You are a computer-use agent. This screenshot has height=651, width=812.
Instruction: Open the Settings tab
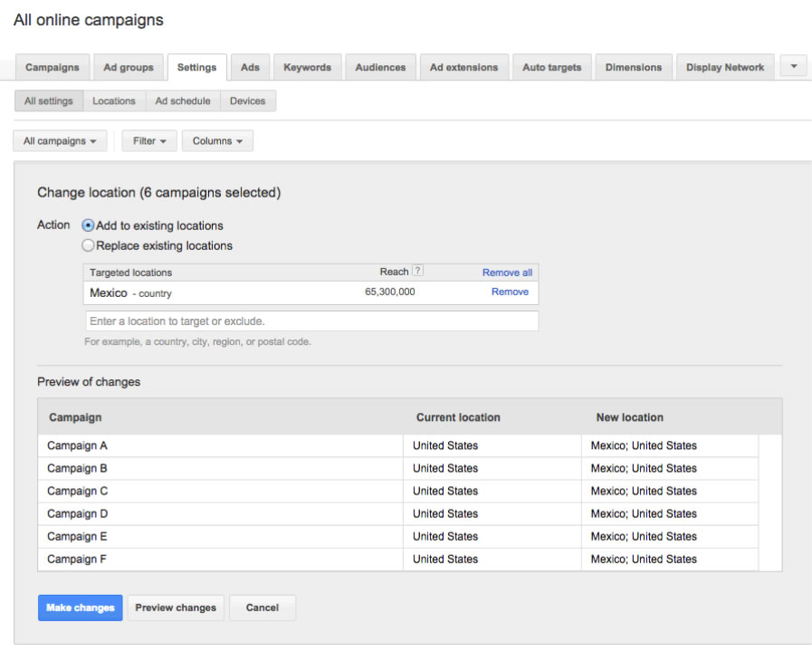click(196, 67)
